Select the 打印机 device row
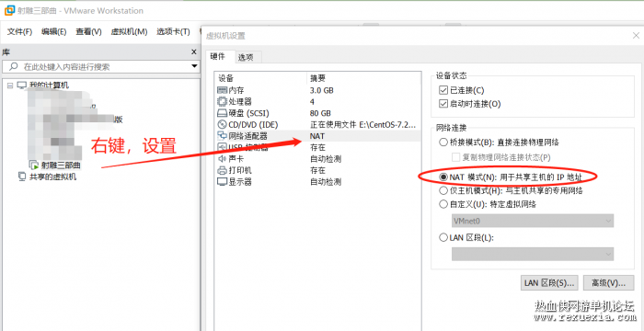The height and width of the screenshot is (331, 644). (x=318, y=170)
